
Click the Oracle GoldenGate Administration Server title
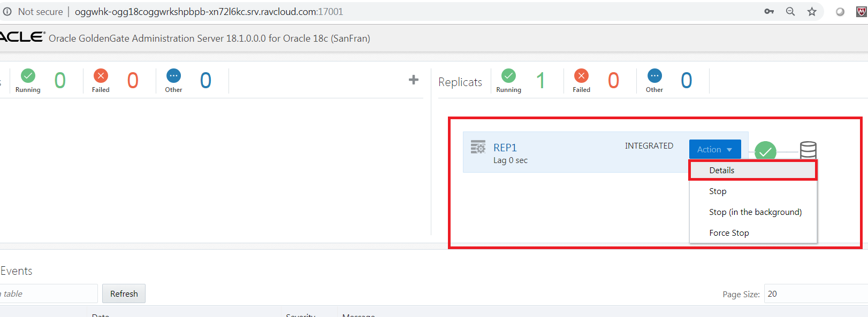tap(209, 38)
